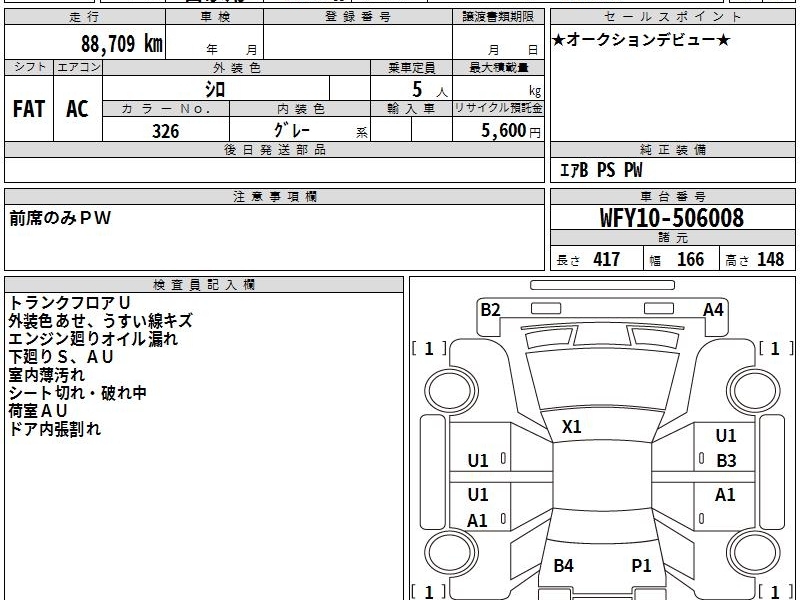Image resolution: width=800 pixels, height=600 pixels.
Task: Click the X1 mark on the windshield
Action: tap(571, 427)
